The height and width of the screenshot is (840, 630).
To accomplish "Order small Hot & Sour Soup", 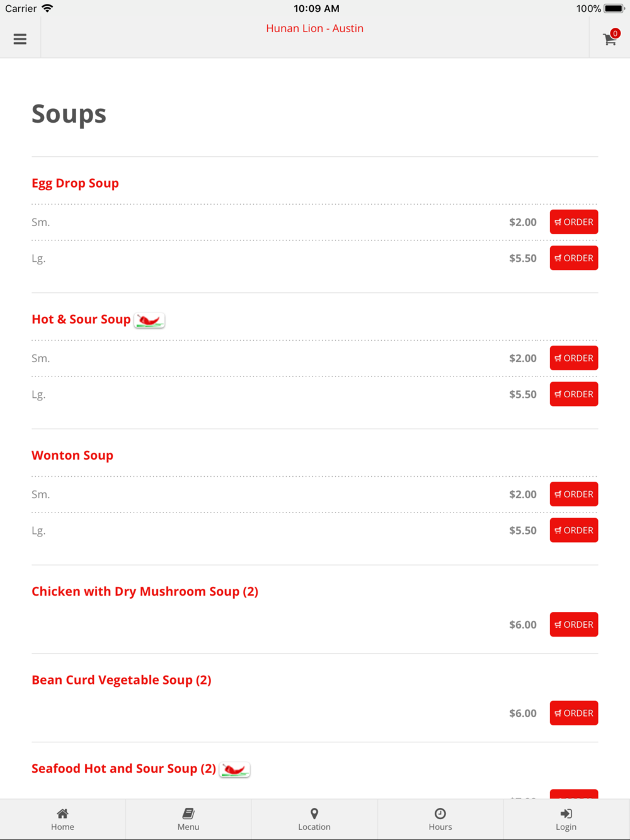I will click(574, 358).
